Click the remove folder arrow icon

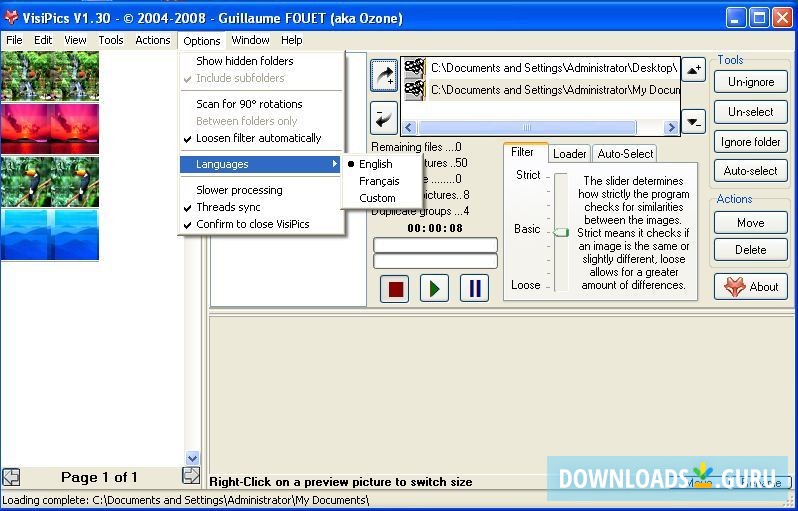384,119
